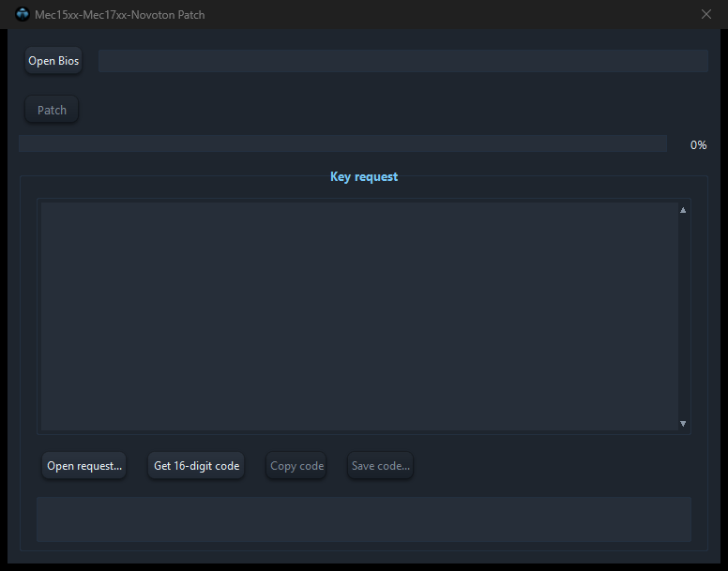Click the Mec15xx-Mec17xx-Novoton Patch window title
Image resolution: width=728 pixels, height=571 pixels.
[120, 15]
